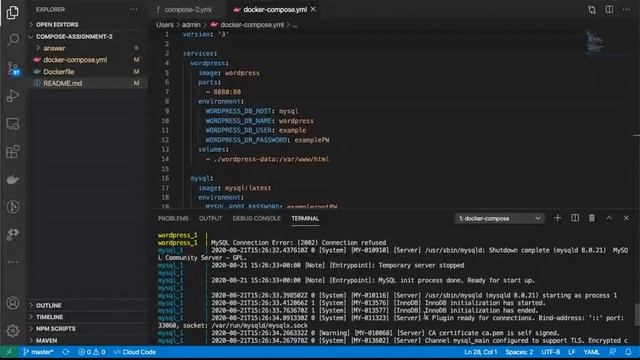This screenshot has height=360, width=640.
Task: Open Explorer panel more actions ellipsis
Action: 133,9
